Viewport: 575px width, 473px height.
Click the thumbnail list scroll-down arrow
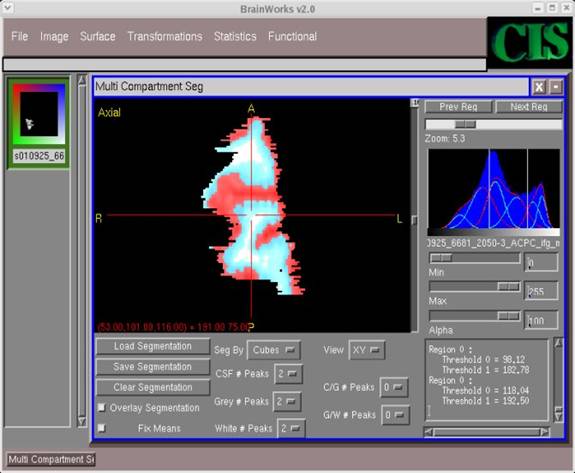point(82,421)
